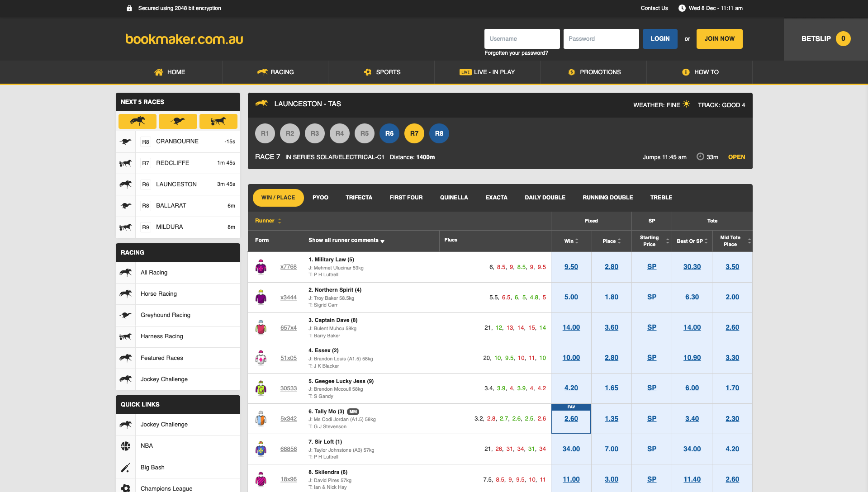Select the greyhound filter icon in Next 5 Races
Viewport: 868px width, 492px height.
(x=178, y=121)
